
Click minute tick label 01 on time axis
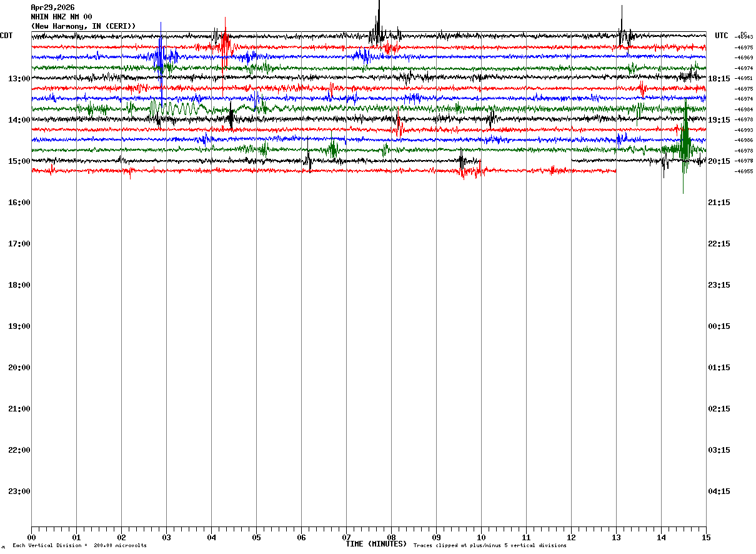click(76, 537)
